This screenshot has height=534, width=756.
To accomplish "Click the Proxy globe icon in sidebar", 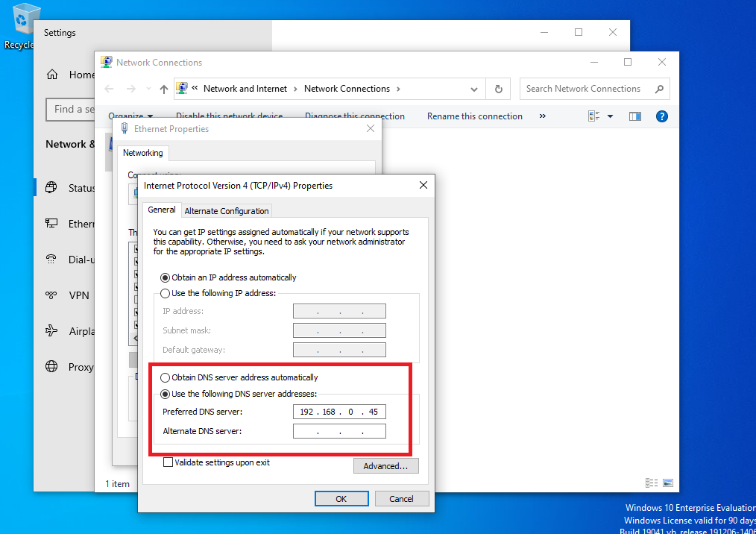I will [x=51, y=367].
